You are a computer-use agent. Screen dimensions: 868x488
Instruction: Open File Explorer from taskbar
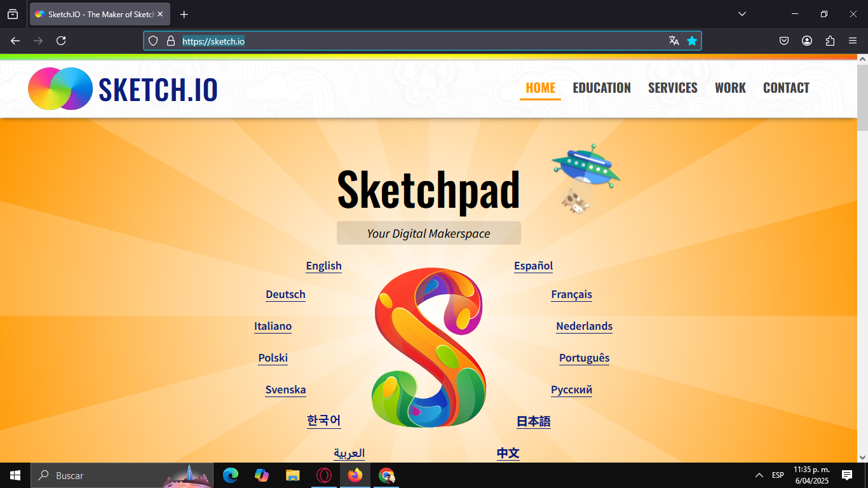(292, 475)
